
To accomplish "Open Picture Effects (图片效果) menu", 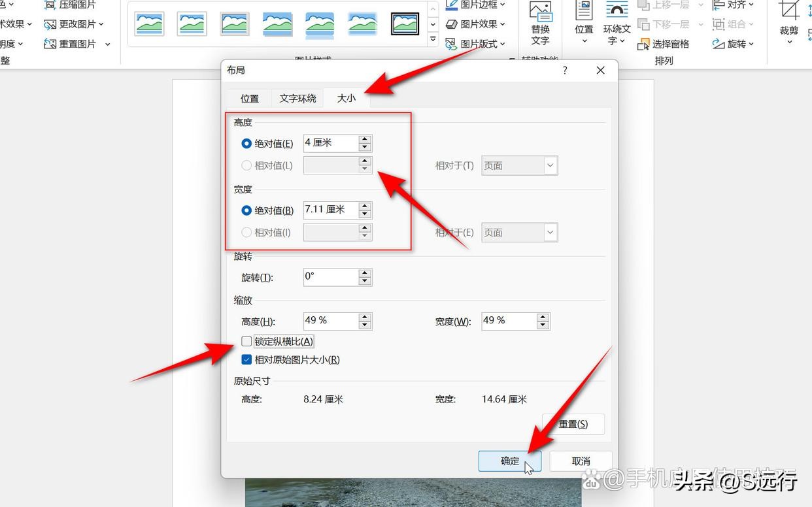I will tap(475, 24).
